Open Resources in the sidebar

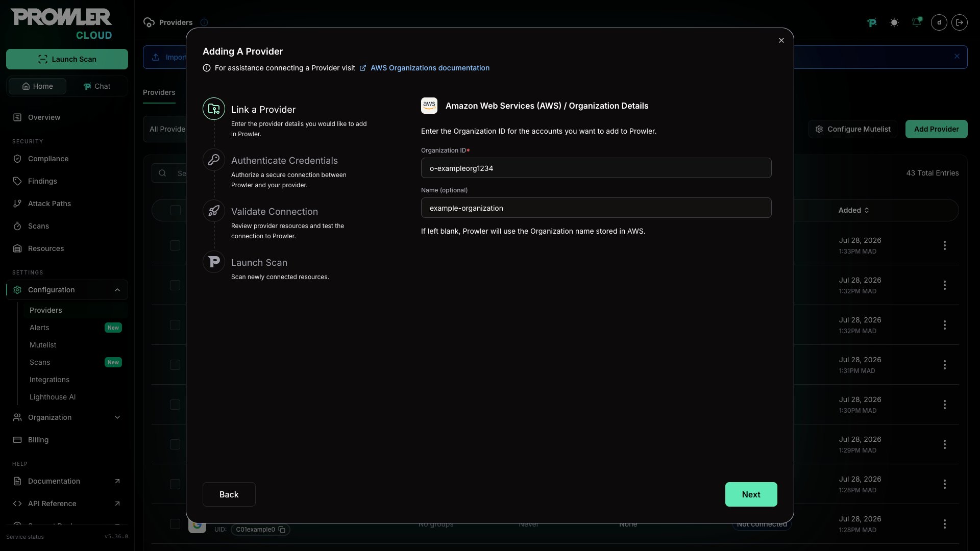click(46, 248)
